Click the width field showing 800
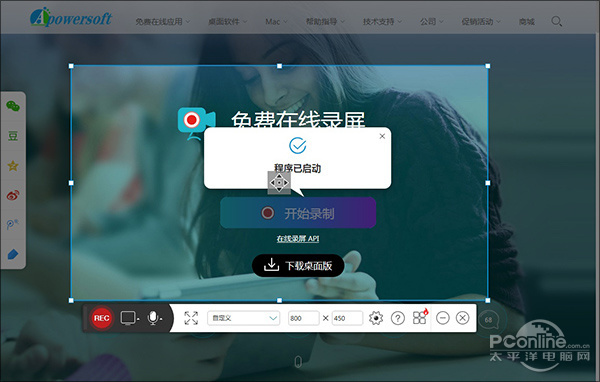The height and width of the screenshot is (382, 600). pyautogui.click(x=304, y=318)
